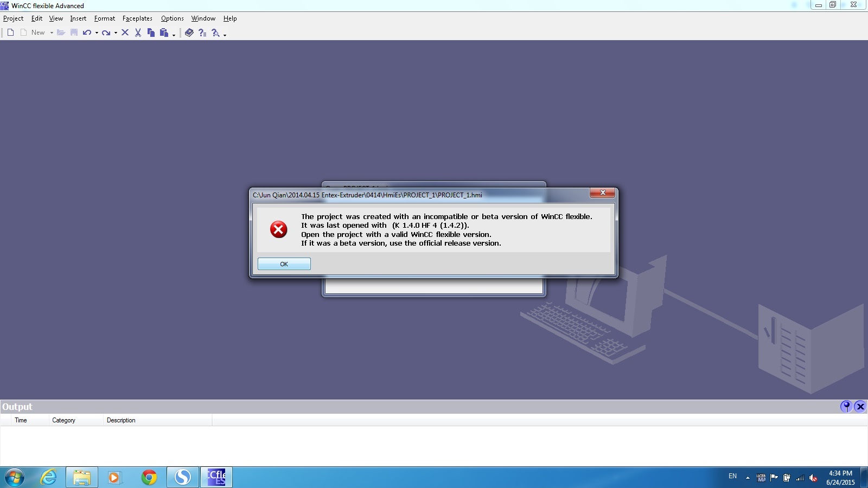Open the Format menu
Image resolution: width=868 pixels, height=488 pixels.
click(105, 18)
